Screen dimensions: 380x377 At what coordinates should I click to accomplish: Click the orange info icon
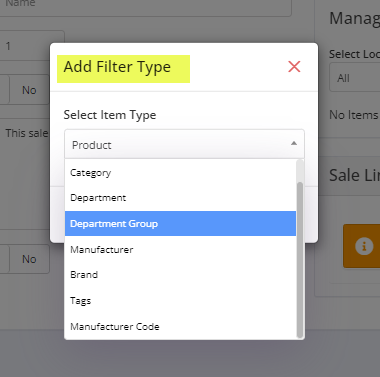point(364,246)
